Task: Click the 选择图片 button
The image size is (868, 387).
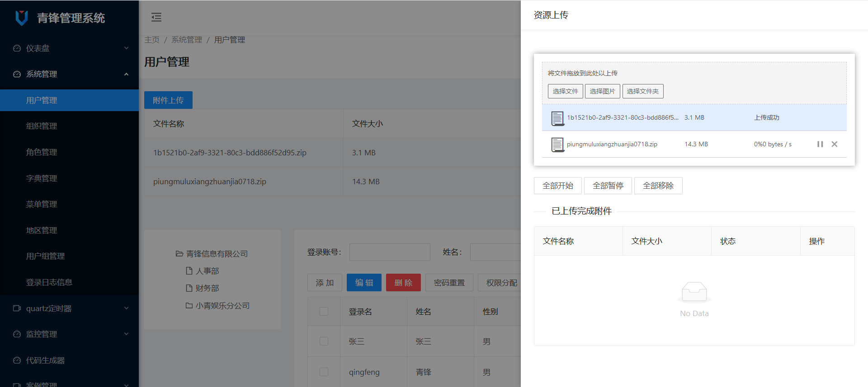Action: (602, 91)
